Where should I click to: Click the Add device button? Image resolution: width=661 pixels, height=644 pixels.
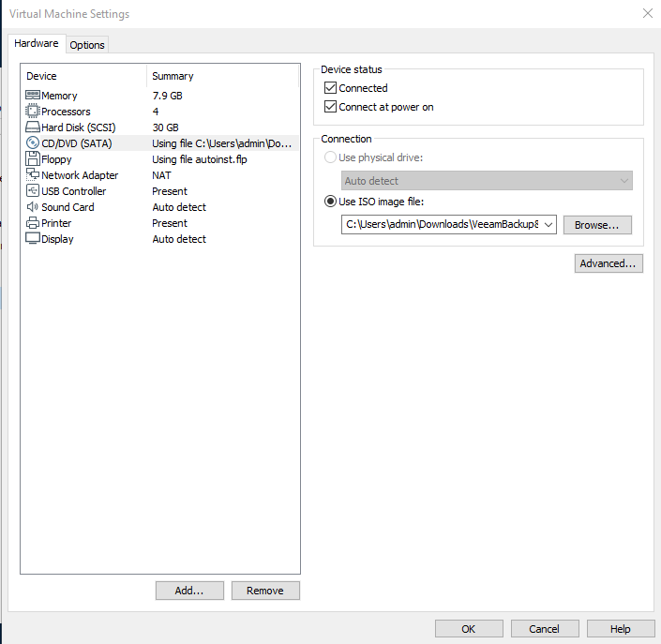pos(189,591)
